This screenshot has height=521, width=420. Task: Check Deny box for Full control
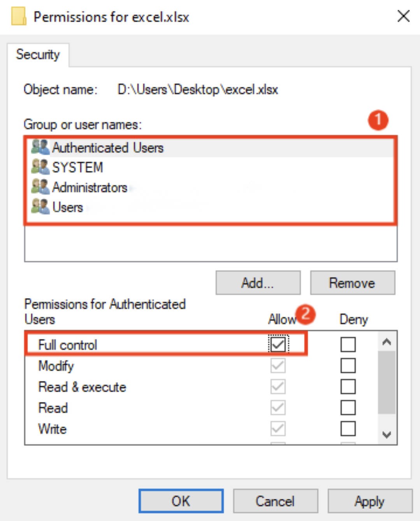(x=348, y=344)
